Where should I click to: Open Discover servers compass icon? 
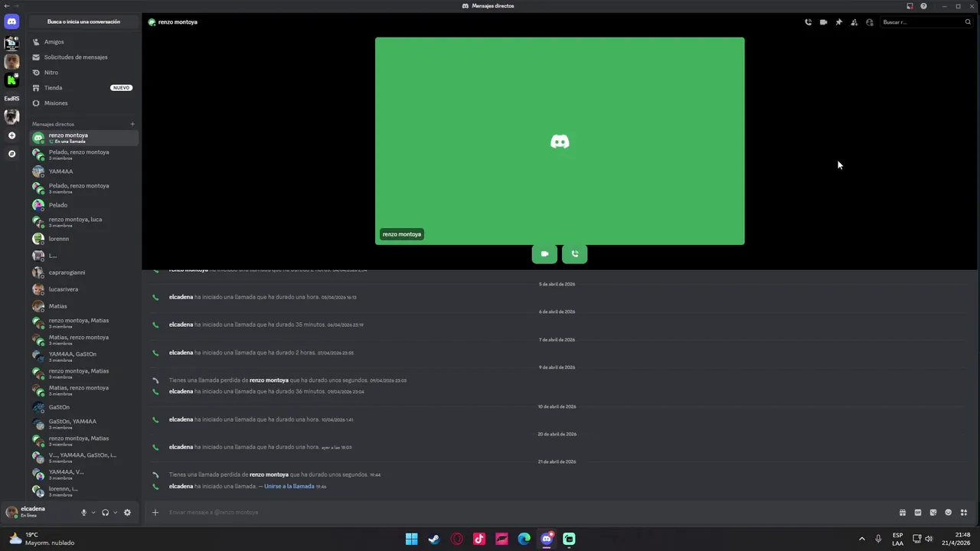[11, 154]
